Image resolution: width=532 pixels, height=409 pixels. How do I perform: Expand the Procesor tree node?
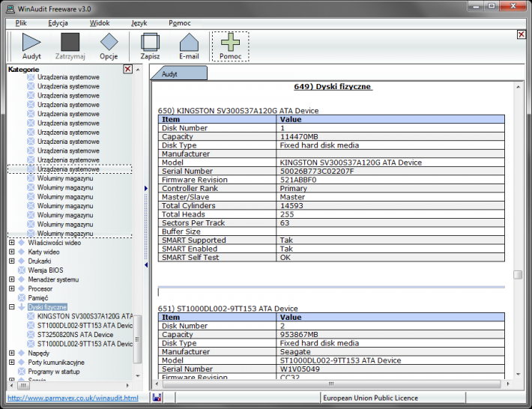pos(11,288)
